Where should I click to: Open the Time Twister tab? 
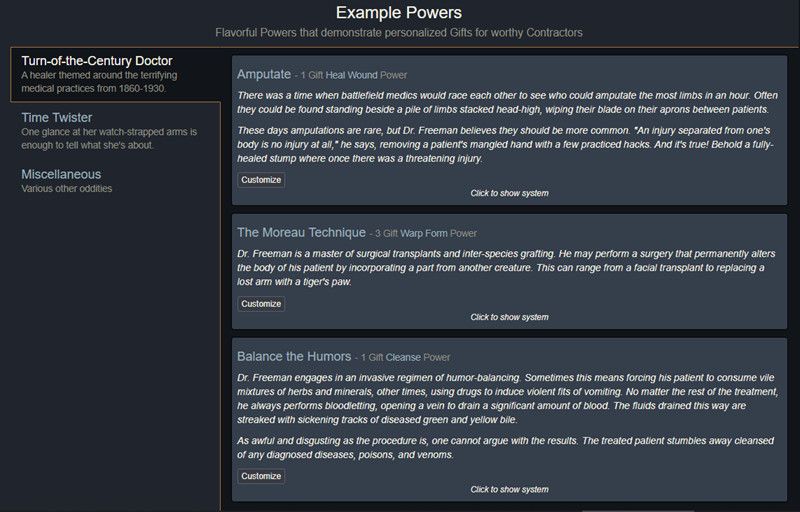click(x=115, y=131)
